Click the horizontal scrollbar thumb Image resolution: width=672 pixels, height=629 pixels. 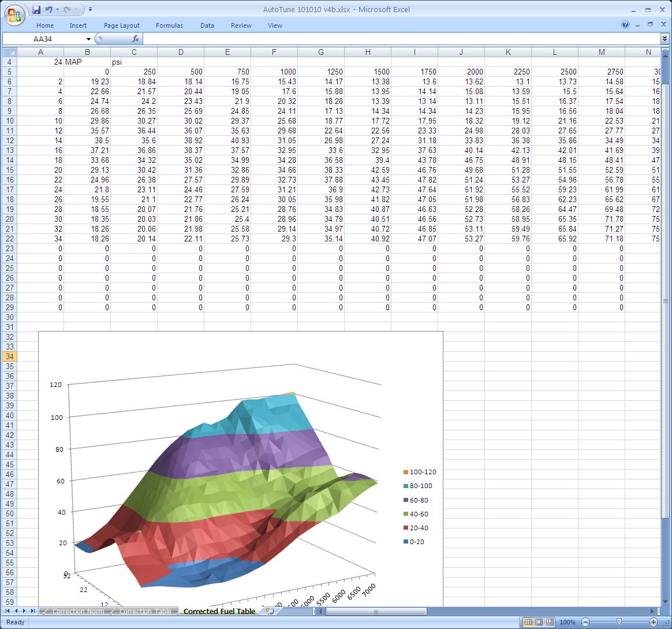coord(375,611)
